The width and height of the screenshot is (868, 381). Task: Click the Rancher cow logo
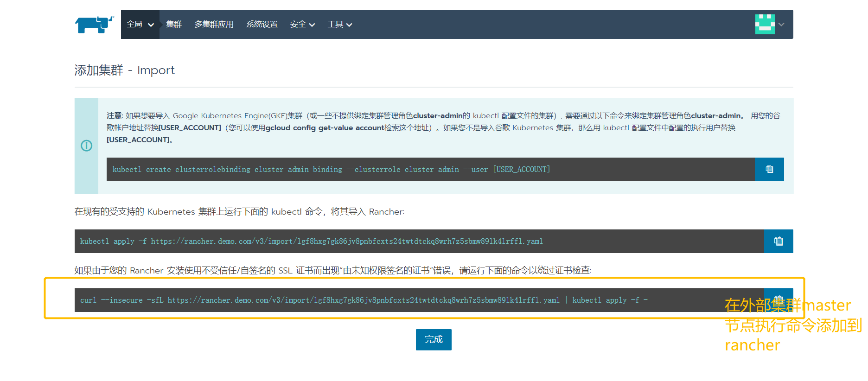click(x=95, y=24)
